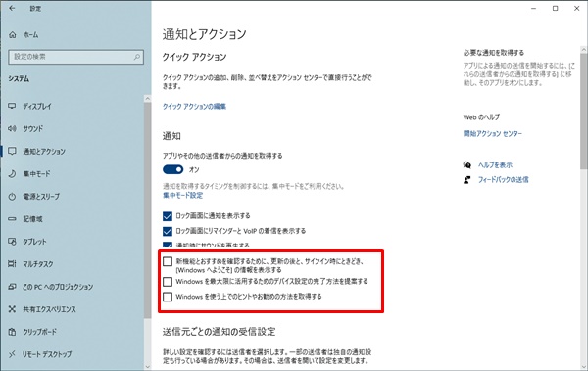Click the 電源とスリープ power icon
Screen dimensions: 588x371
[12, 197]
